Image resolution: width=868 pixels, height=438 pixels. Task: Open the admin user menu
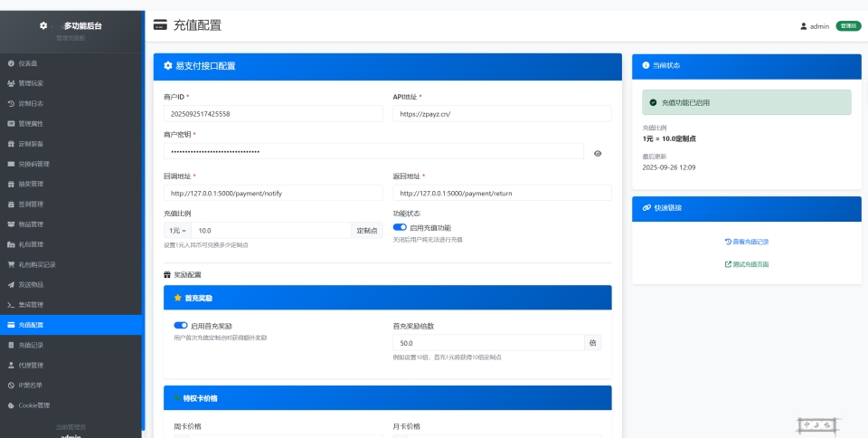point(815,26)
